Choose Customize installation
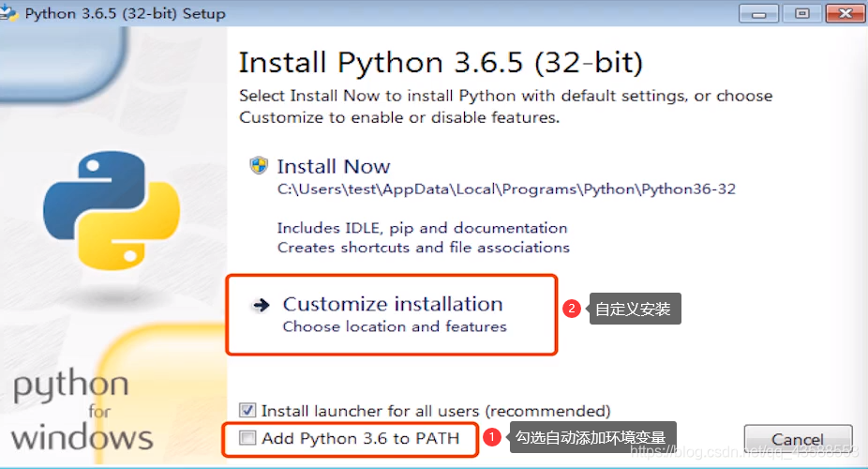 393,304
